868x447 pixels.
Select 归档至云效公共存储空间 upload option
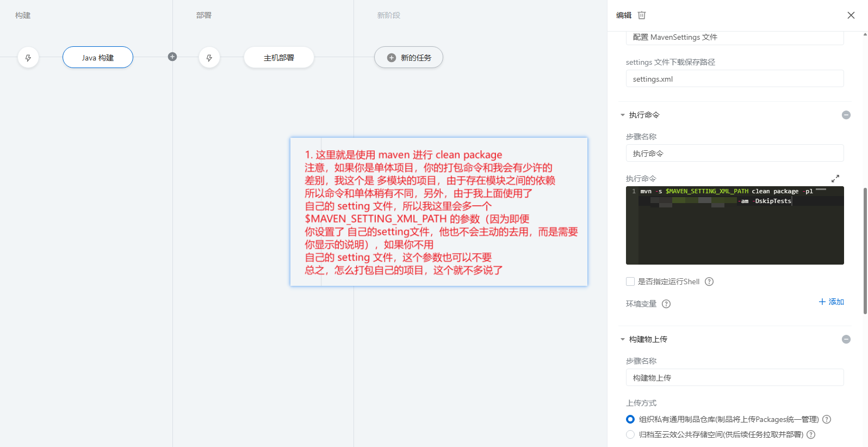click(x=630, y=434)
